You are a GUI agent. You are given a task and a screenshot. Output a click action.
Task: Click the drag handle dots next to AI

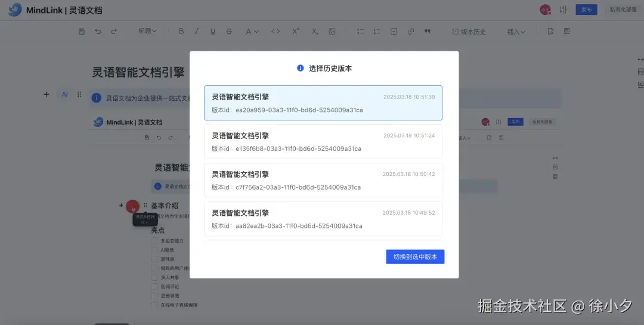pyautogui.click(x=79, y=94)
